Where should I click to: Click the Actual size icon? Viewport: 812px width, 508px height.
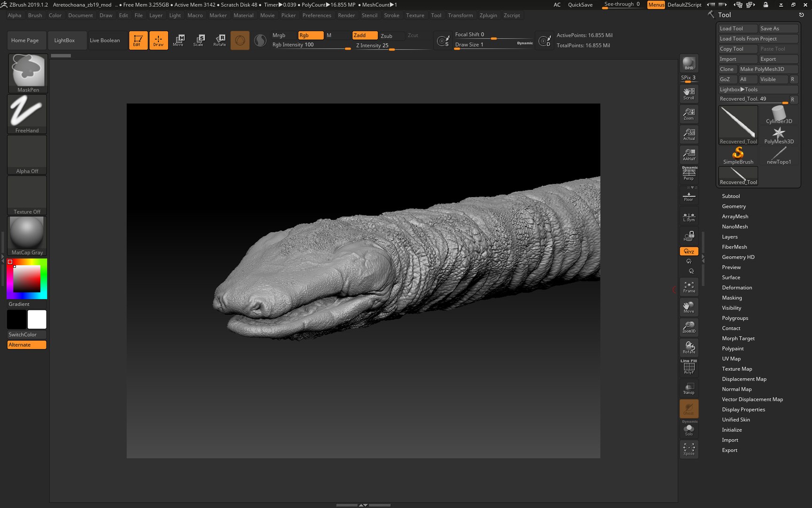(689, 134)
